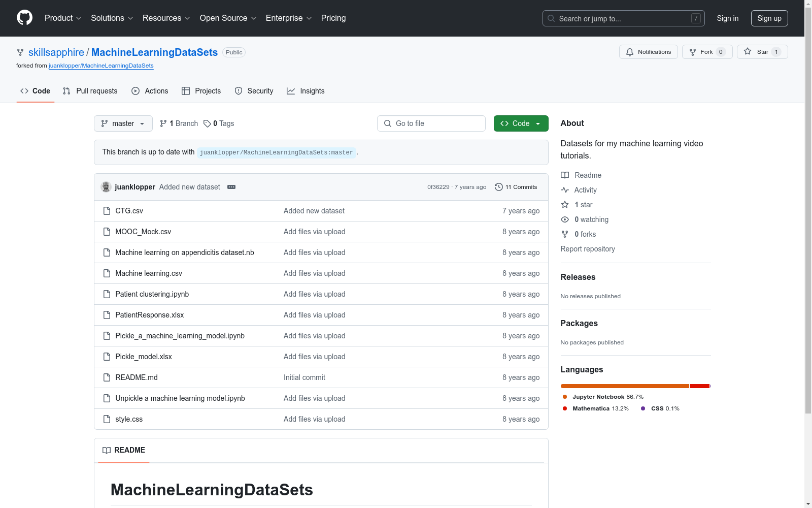Click the fork repo icon before skillsapphire

(20, 52)
